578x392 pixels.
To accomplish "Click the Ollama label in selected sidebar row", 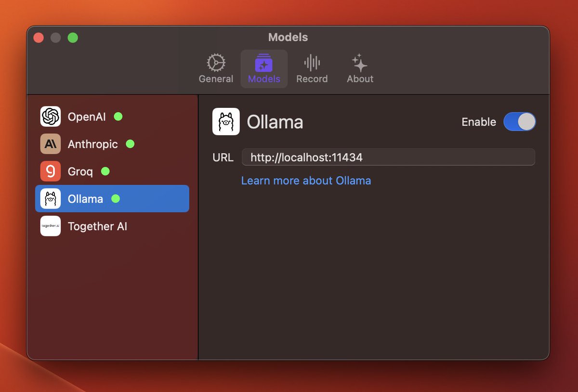I will pos(86,199).
